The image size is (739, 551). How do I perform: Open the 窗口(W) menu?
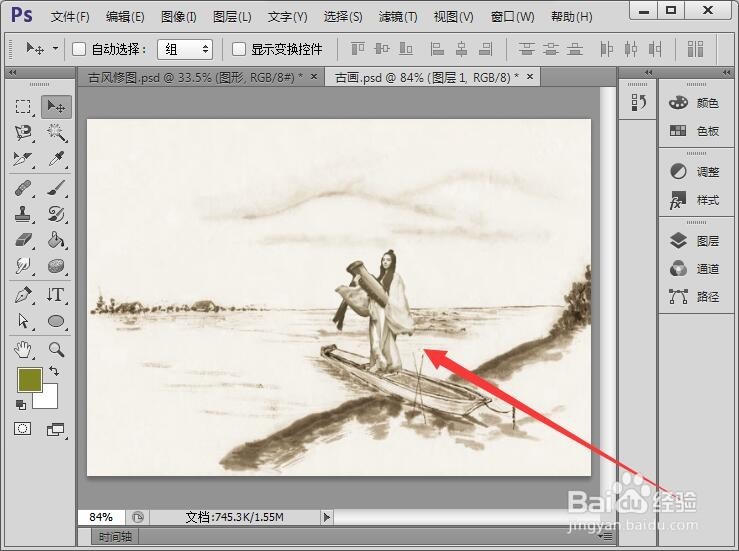(x=512, y=17)
